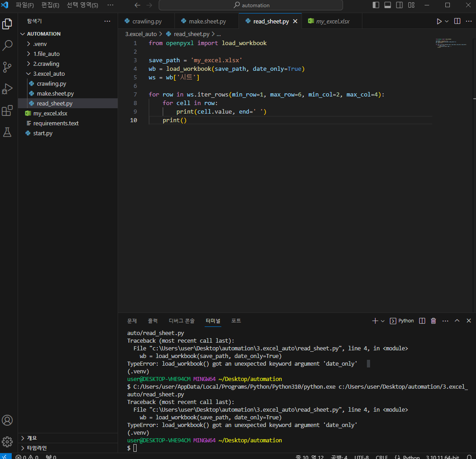Screen dimensions: 476x459
Task: Collapse the 3.excel_auto folder
Action: 69,74
